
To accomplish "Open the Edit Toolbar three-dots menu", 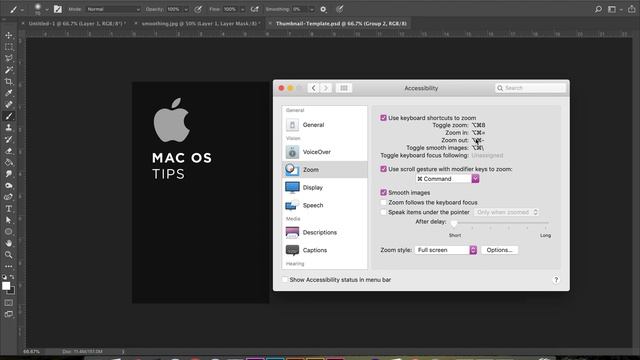I will click(x=9, y=266).
